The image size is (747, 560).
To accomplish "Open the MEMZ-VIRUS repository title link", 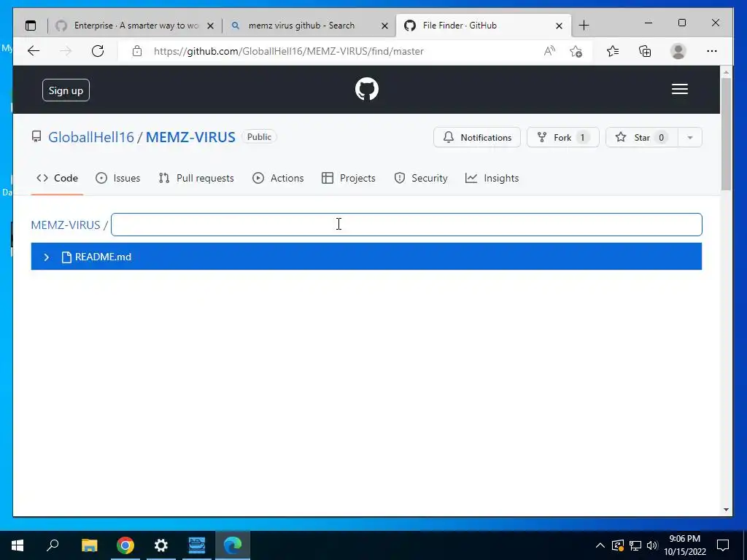I will click(190, 137).
